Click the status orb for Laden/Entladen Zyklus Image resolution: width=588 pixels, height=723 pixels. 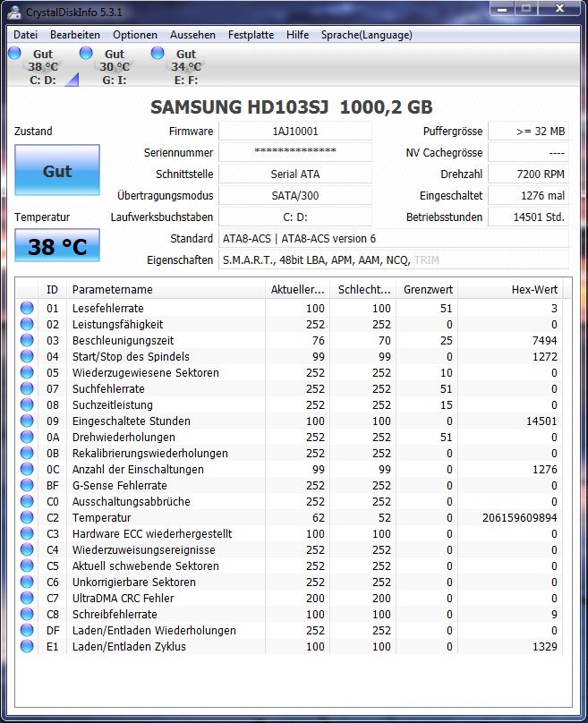coord(27,646)
